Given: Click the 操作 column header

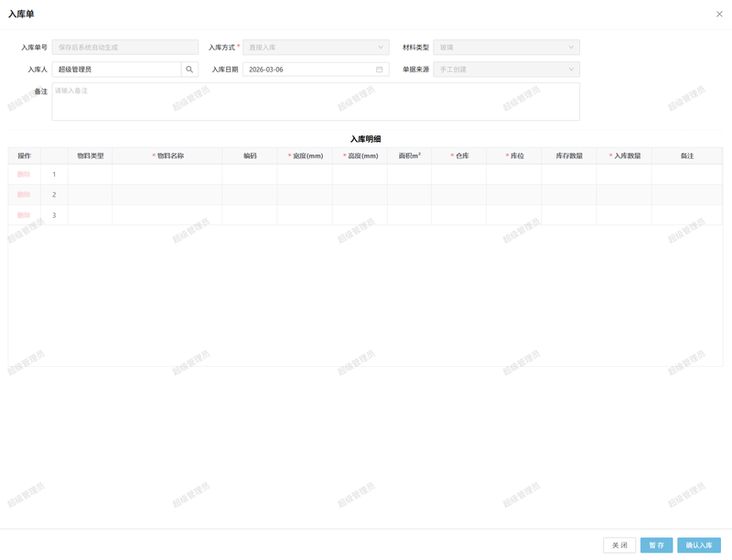Looking at the screenshot, I should [25, 156].
